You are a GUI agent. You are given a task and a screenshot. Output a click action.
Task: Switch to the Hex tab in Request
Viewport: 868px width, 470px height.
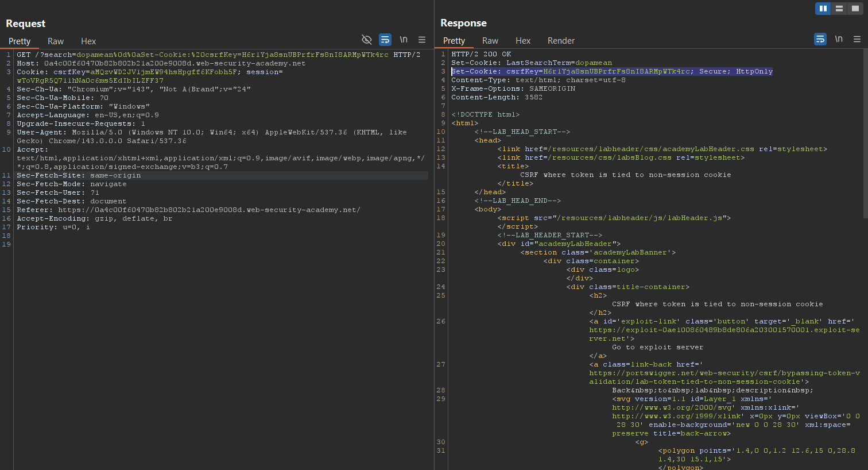pyautogui.click(x=88, y=41)
